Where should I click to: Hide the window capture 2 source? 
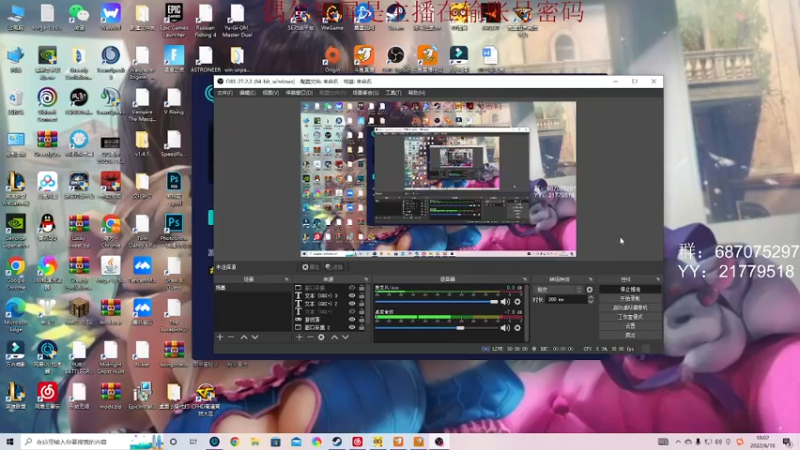(352, 328)
